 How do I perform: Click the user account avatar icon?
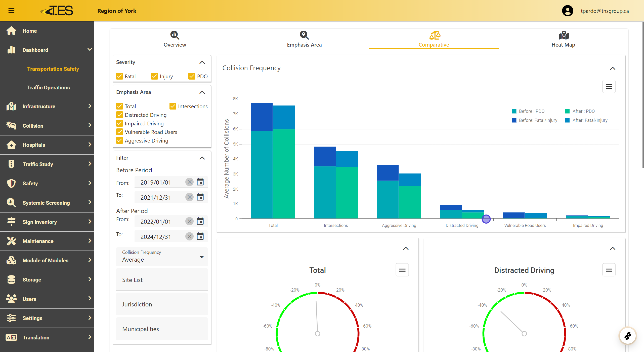click(567, 11)
